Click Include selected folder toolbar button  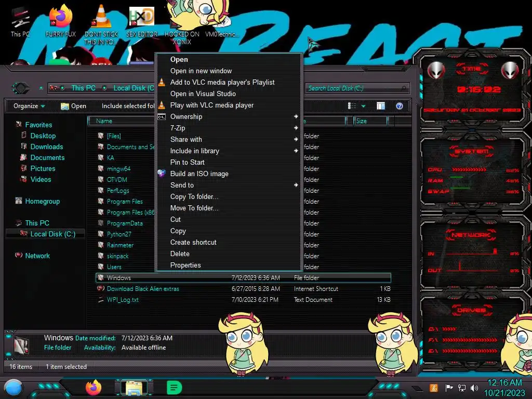tap(128, 106)
